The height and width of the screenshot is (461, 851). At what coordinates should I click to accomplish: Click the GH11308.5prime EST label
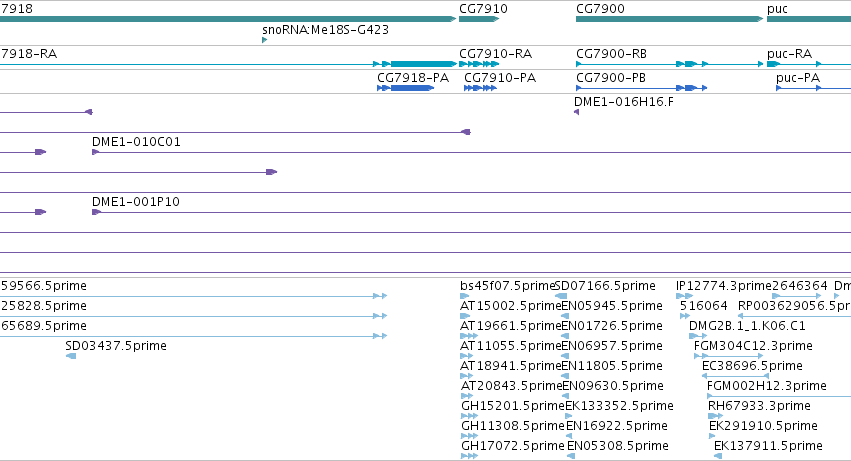pos(513,426)
